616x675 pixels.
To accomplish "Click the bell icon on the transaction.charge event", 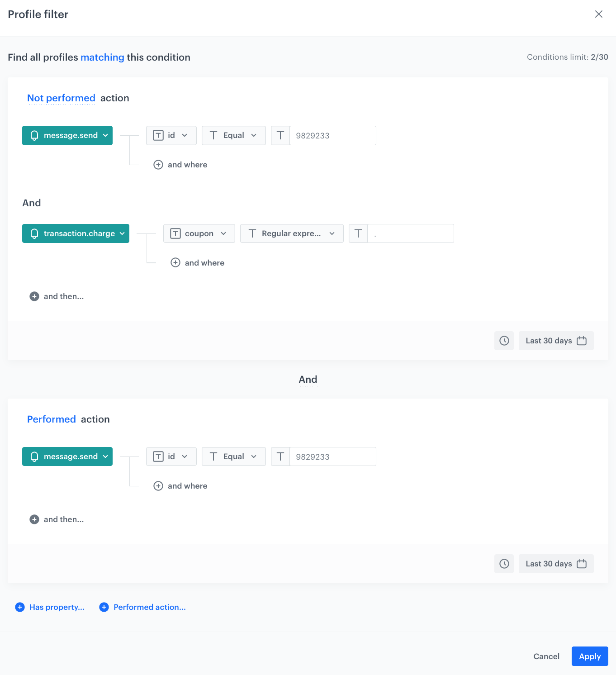I will click(34, 233).
